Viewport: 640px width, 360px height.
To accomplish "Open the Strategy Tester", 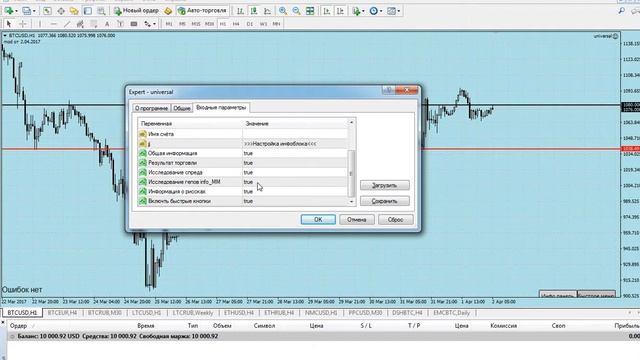I will point(101,11).
